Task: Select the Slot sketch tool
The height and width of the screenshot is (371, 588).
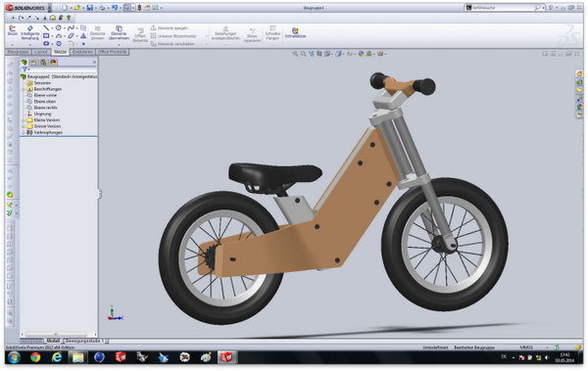Action: pos(46,43)
